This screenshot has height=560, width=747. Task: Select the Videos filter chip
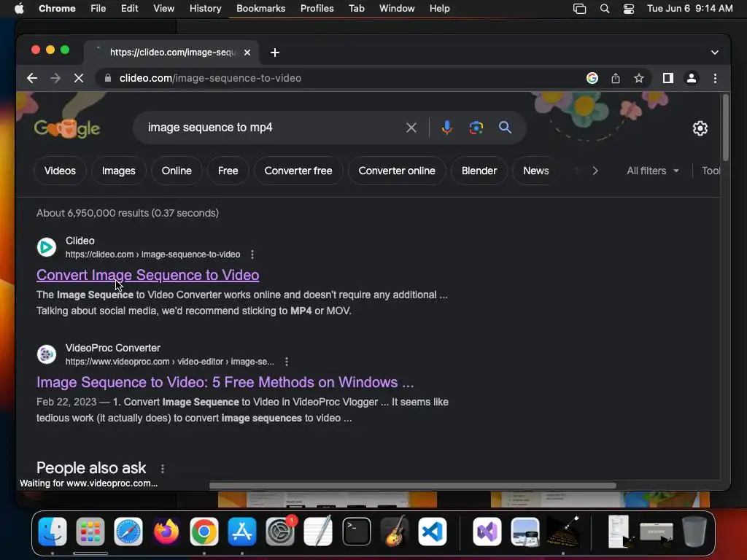coord(60,171)
